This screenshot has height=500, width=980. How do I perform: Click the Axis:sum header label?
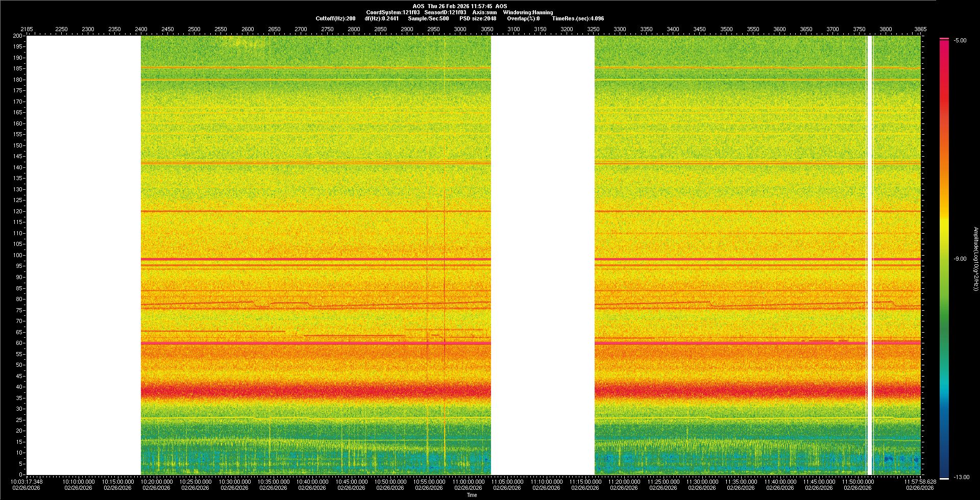tap(484, 12)
